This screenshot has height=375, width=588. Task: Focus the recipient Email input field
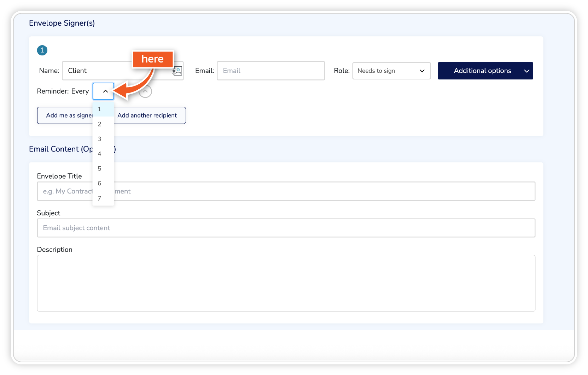pos(271,71)
